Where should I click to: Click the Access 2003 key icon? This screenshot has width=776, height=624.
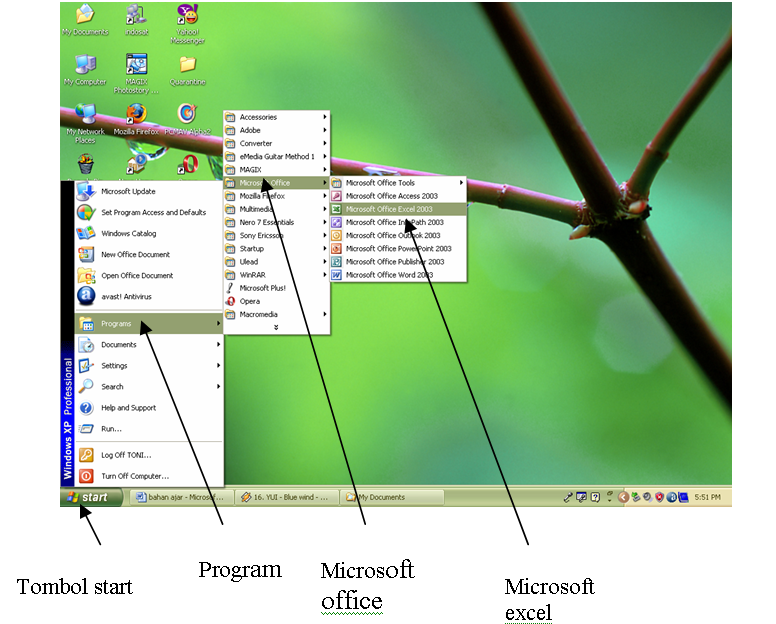pos(337,196)
